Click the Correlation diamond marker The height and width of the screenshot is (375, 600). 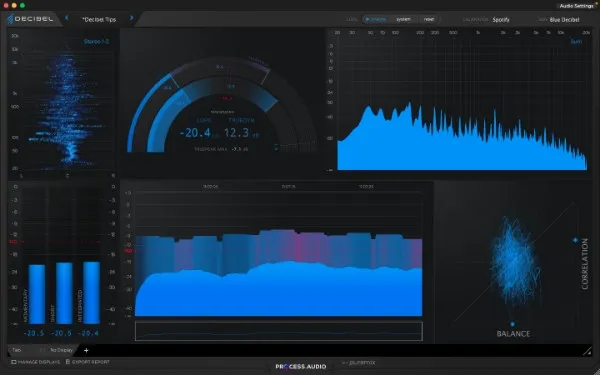click(575, 240)
